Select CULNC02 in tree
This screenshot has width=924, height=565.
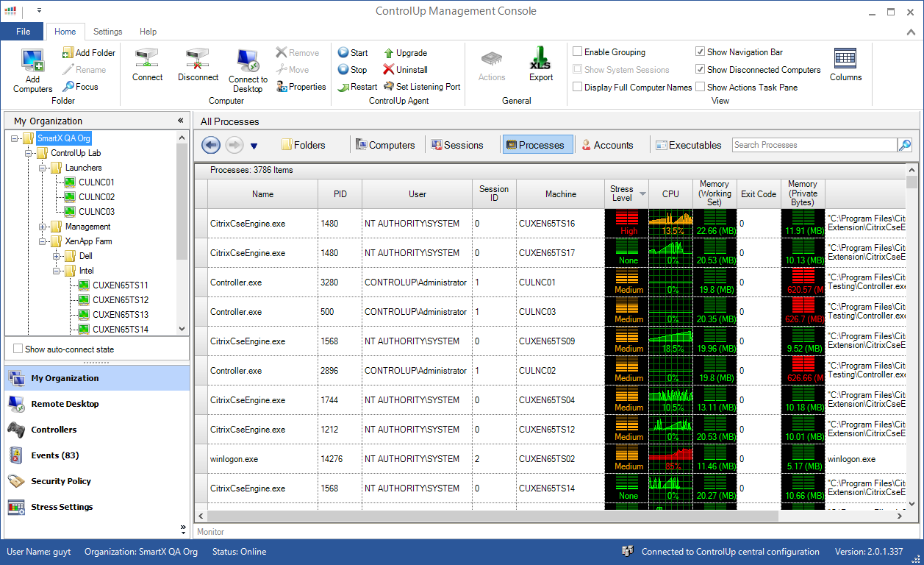(96, 197)
